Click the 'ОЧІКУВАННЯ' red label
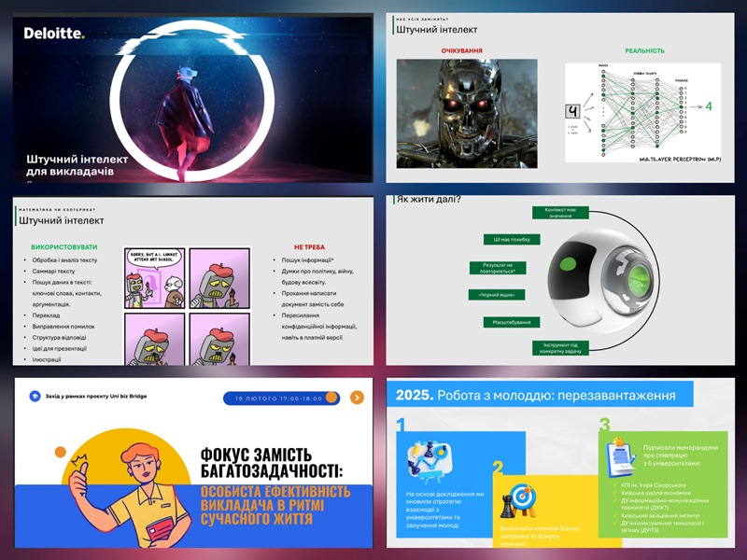The width and height of the screenshot is (747, 560). coord(461,50)
